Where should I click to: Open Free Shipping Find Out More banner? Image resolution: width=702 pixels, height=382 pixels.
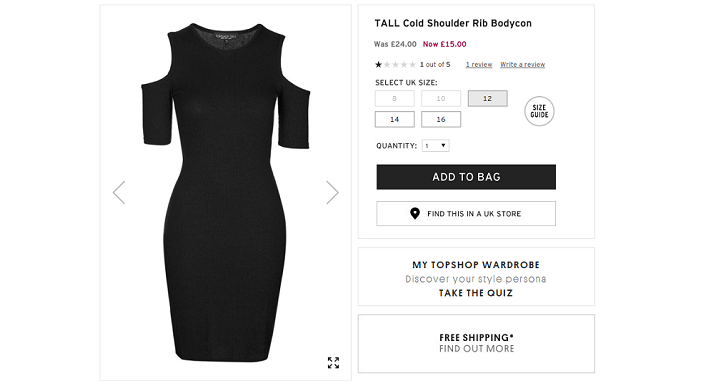coord(476,343)
